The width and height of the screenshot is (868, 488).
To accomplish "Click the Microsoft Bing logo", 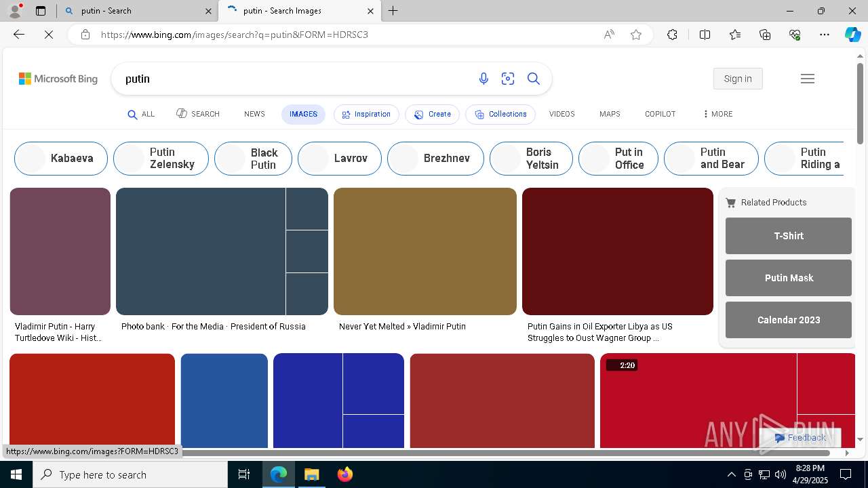I will [58, 79].
